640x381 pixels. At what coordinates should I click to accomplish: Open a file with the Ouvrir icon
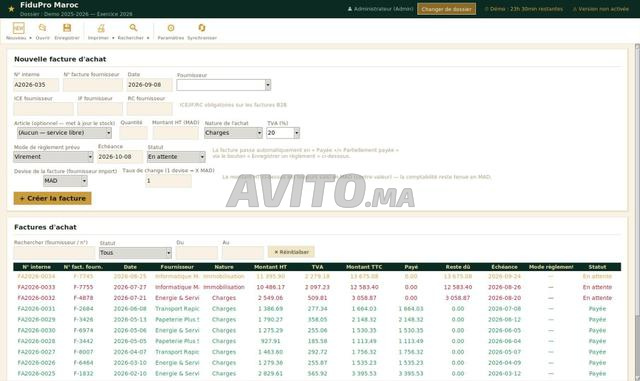pyautogui.click(x=42, y=28)
